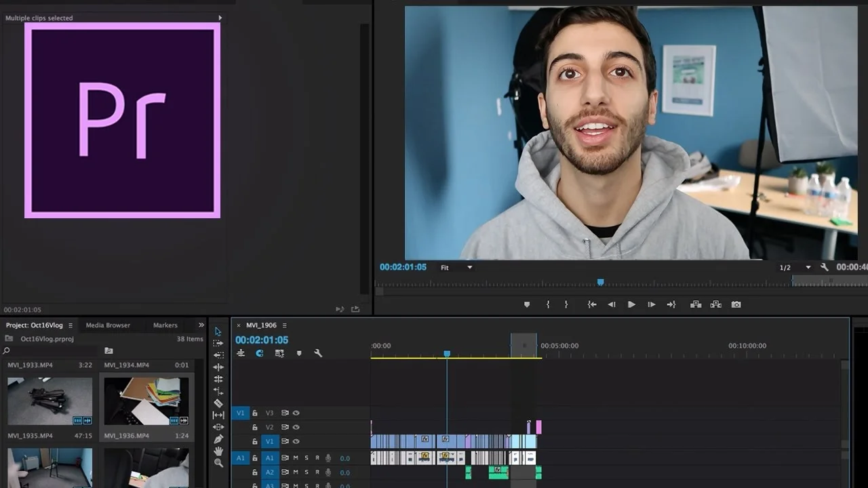Open the MVI_1906 timeline panel menu
Screen dimensions: 868x488
[x=283, y=325]
